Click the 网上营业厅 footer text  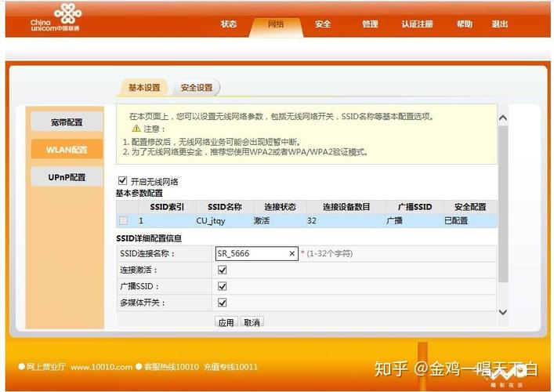point(46,367)
